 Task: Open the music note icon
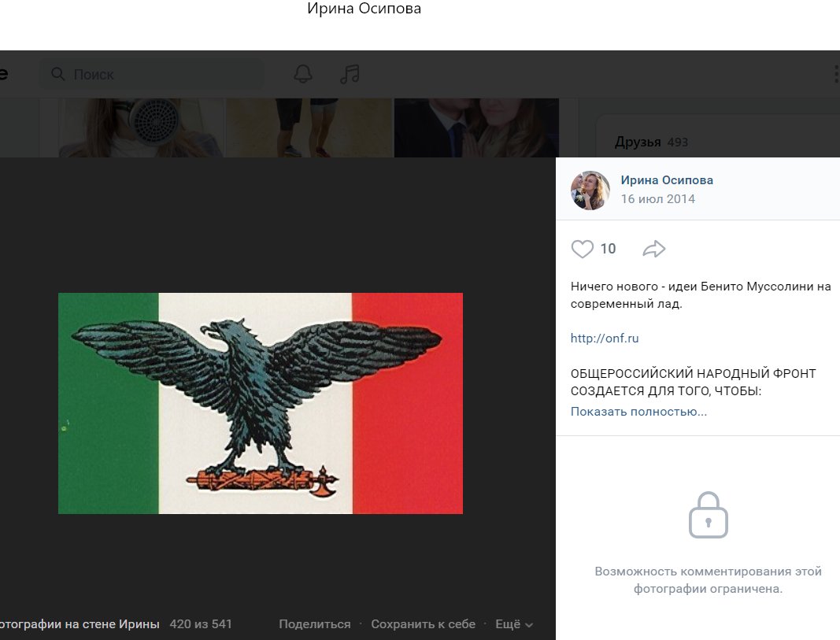[x=350, y=74]
